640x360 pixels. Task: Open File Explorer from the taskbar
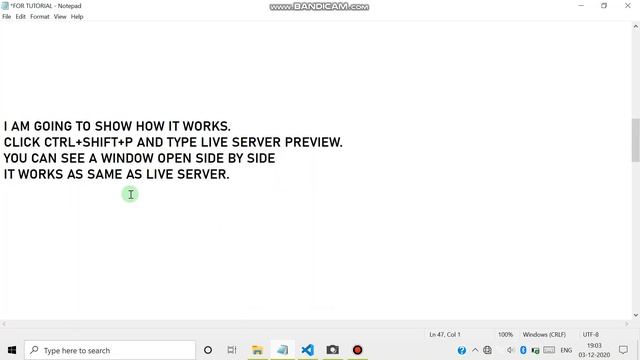click(x=258, y=350)
